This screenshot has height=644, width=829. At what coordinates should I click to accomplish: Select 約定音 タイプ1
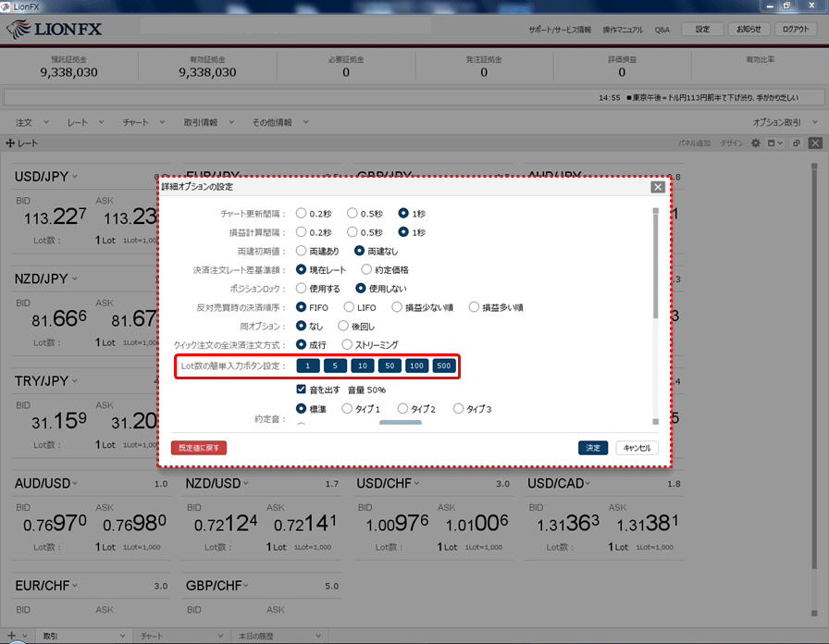[347, 408]
